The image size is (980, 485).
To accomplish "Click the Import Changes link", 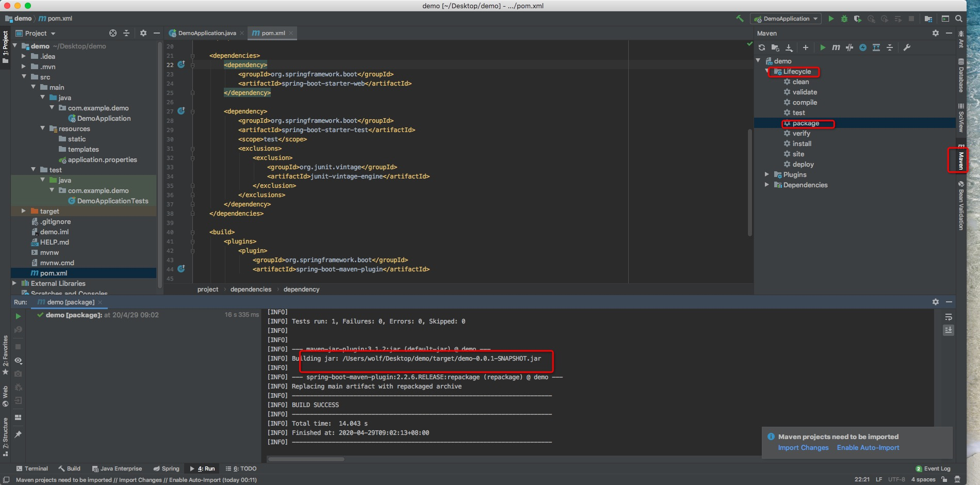I will point(803,448).
